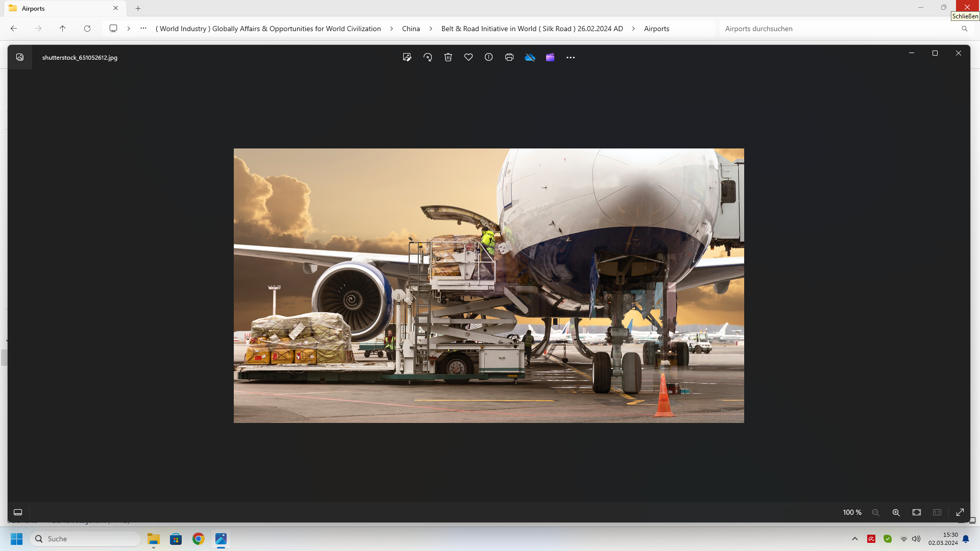Open the World Industry breadcrumb folder

pos(268,29)
